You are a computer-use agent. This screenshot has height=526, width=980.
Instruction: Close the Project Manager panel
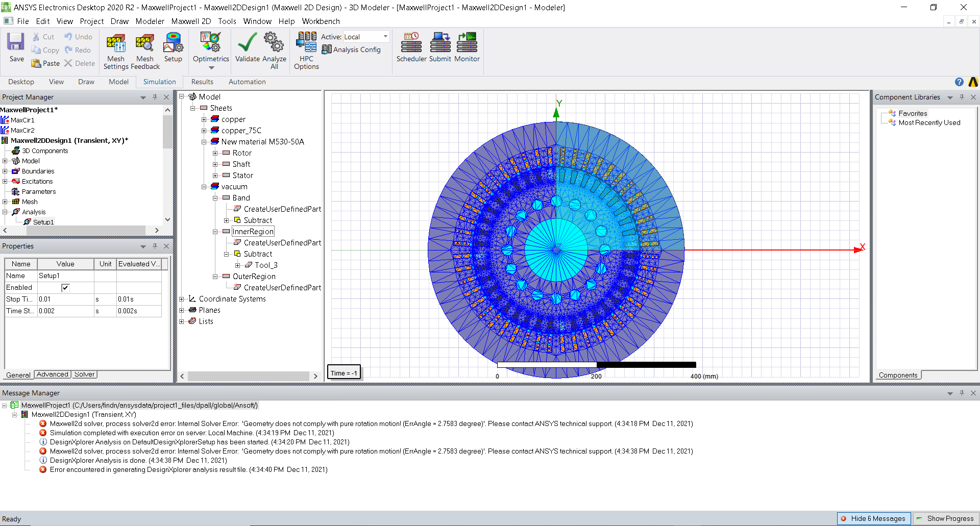click(166, 97)
